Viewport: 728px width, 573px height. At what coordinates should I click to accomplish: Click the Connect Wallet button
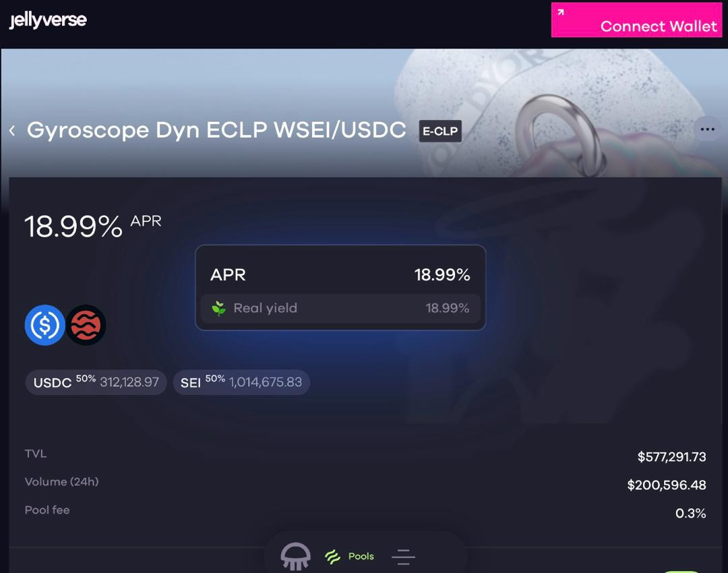point(636,20)
